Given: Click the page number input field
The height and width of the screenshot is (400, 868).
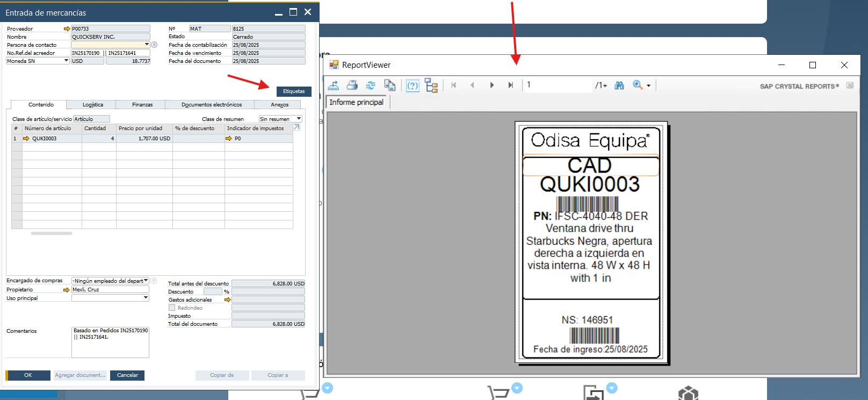Looking at the screenshot, I should click(557, 85).
